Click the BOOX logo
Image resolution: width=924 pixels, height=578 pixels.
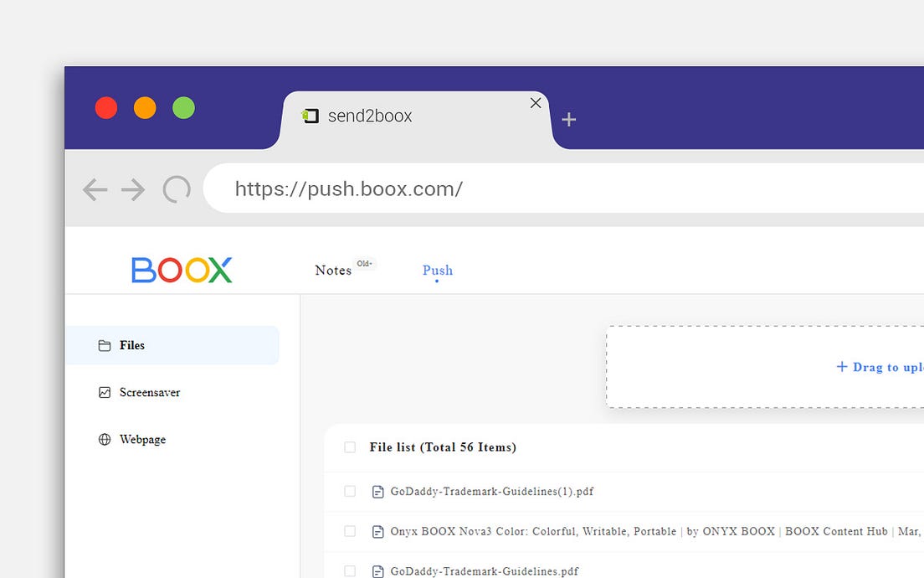pos(182,270)
